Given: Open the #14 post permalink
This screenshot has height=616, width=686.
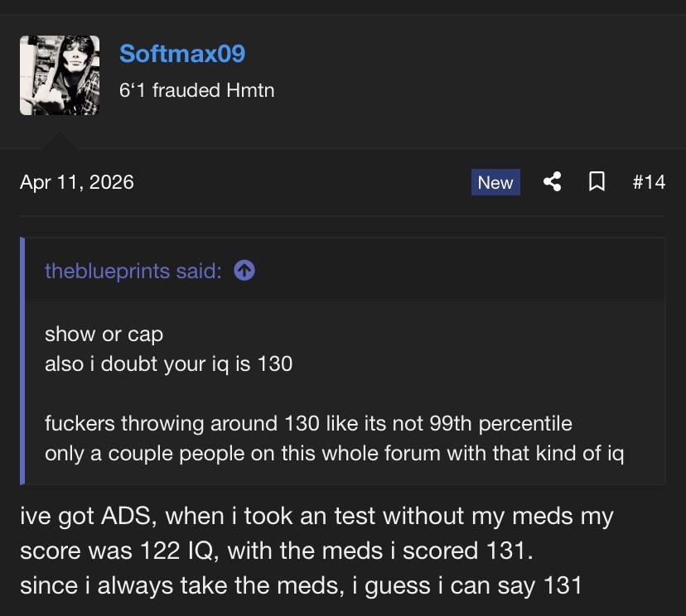Looking at the screenshot, I should pos(649,182).
